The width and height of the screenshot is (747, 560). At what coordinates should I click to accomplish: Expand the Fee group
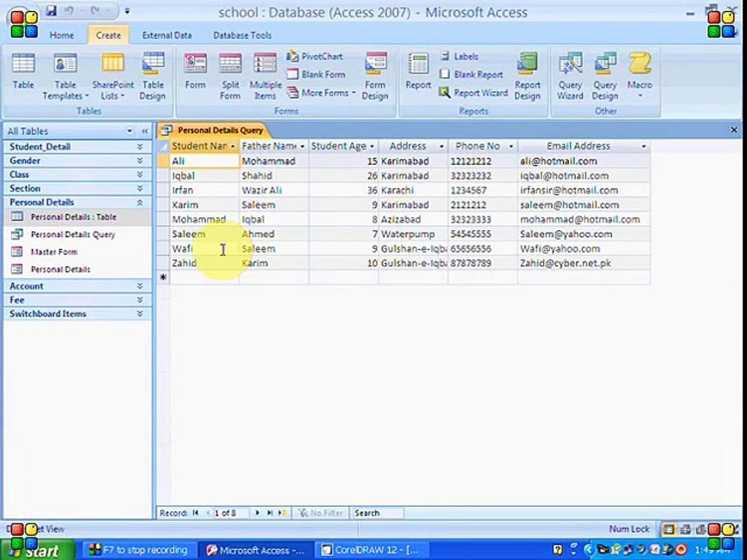point(139,300)
